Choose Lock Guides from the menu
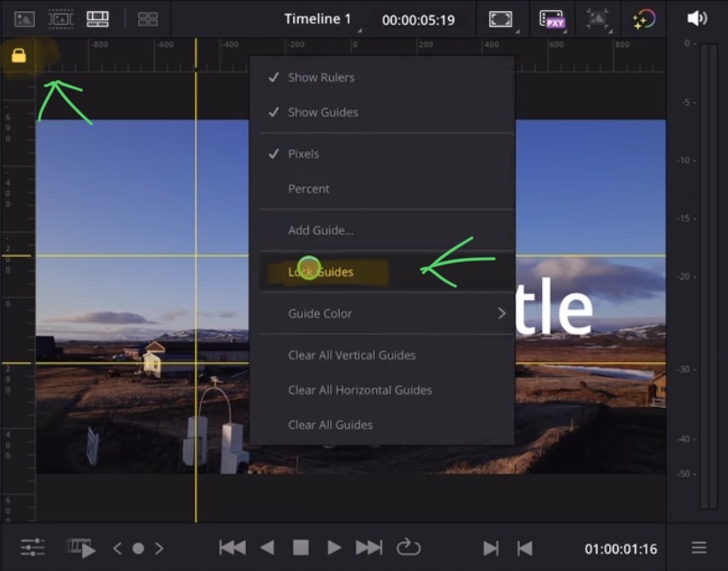 [321, 272]
